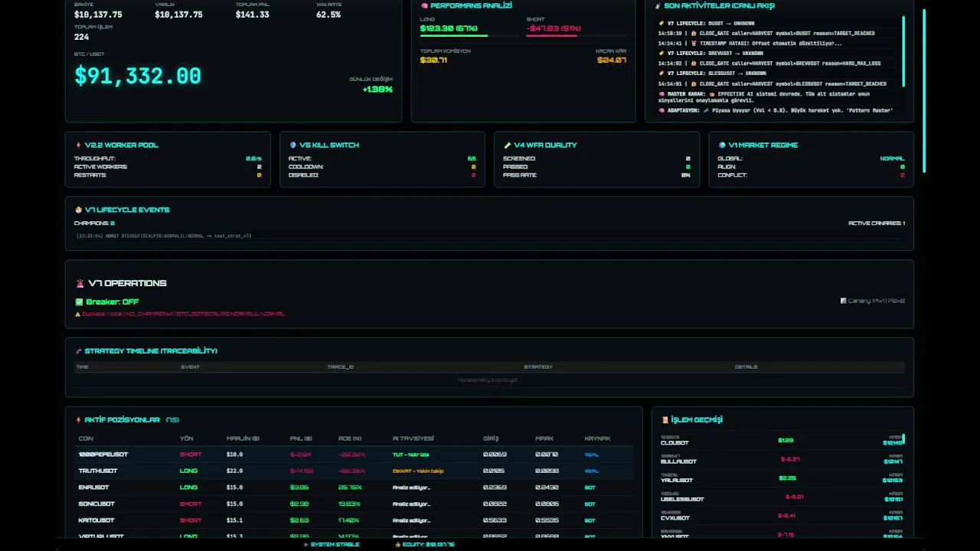Click the ROE (%) column header
Image resolution: width=980 pixels, height=551 pixels.
(350, 439)
